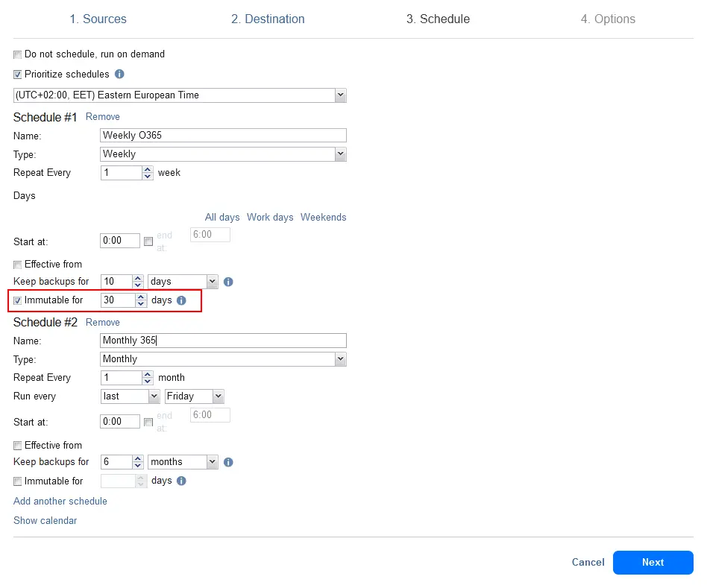This screenshot has height=588, width=707.
Task: Decrease Schedule #2 Keep backups for value
Action: pyautogui.click(x=138, y=465)
